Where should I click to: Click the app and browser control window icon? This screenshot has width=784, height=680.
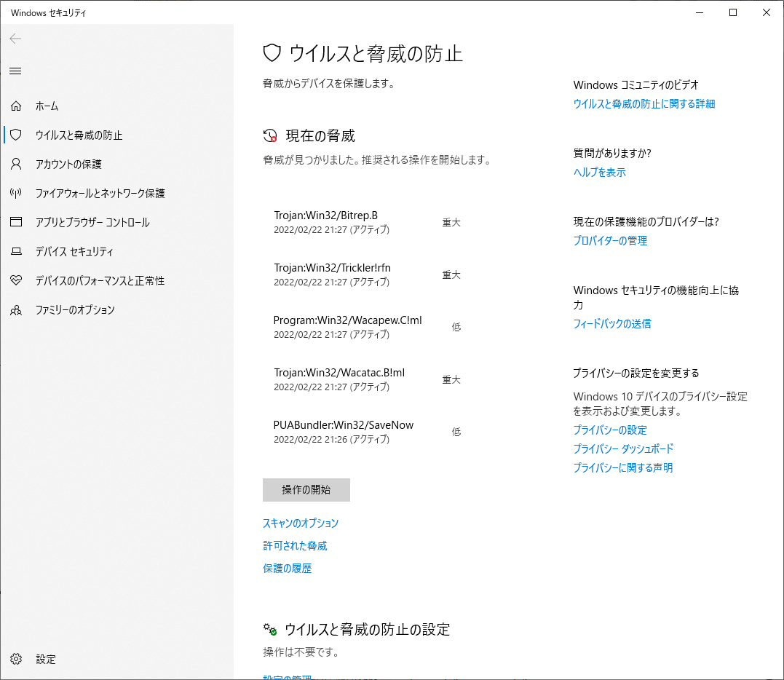tap(16, 222)
